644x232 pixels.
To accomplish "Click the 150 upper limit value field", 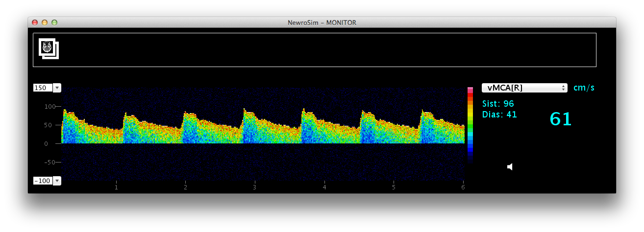I will tap(42, 88).
